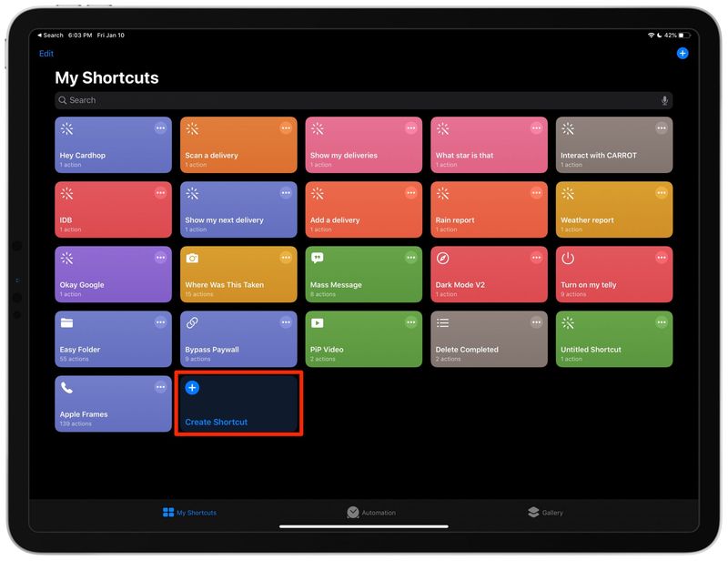Tap plus icon on Create Shortcut tile
Screen dimensions: 728x561
pos(192,388)
